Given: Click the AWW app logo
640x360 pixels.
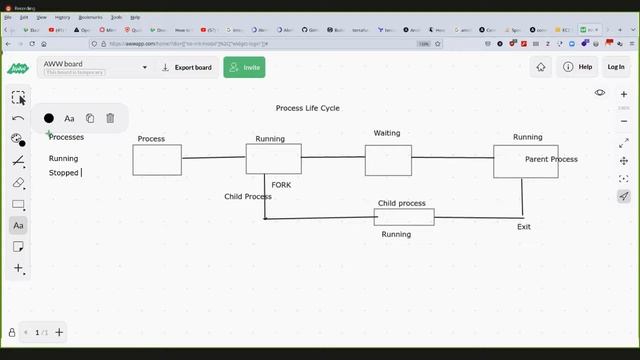Looking at the screenshot, I should coord(18,69).
